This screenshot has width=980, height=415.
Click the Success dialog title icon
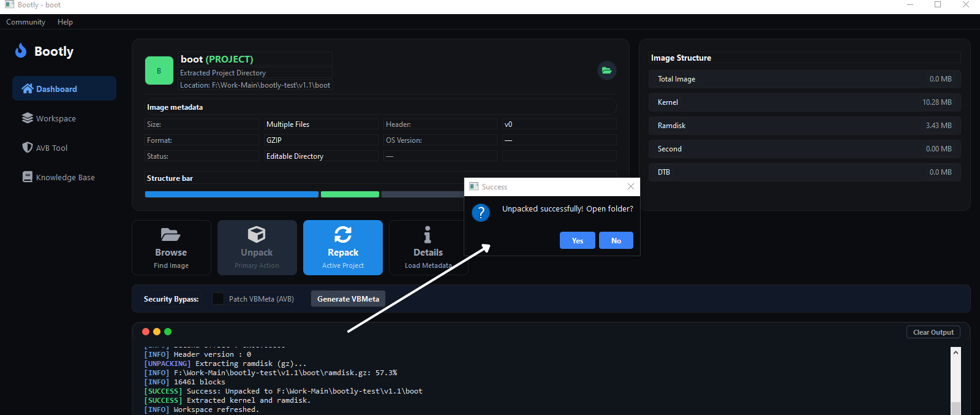point(473,186)
